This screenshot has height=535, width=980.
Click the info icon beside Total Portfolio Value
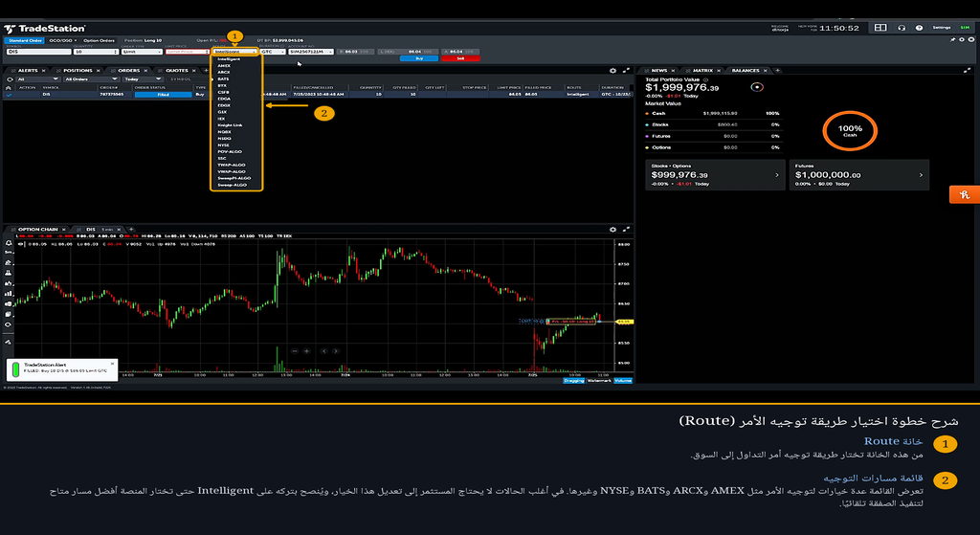[705, 80]
